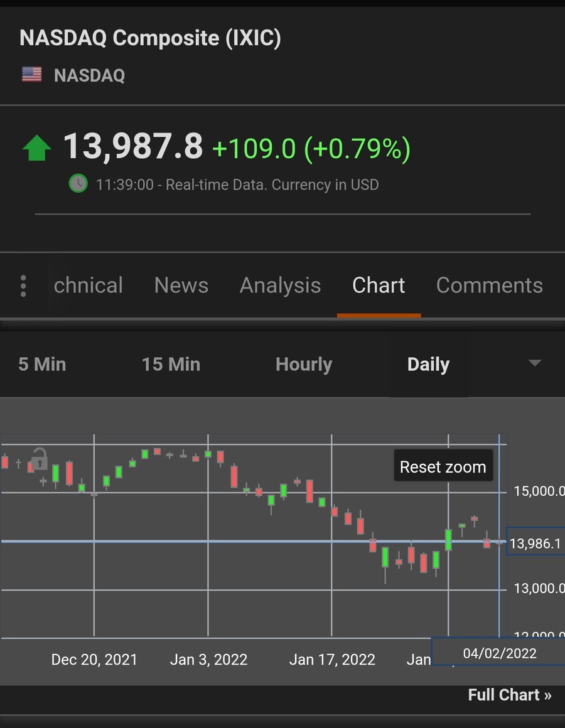Switch to the Chart tab
This screenshot has height=728, width=565.
379,286
